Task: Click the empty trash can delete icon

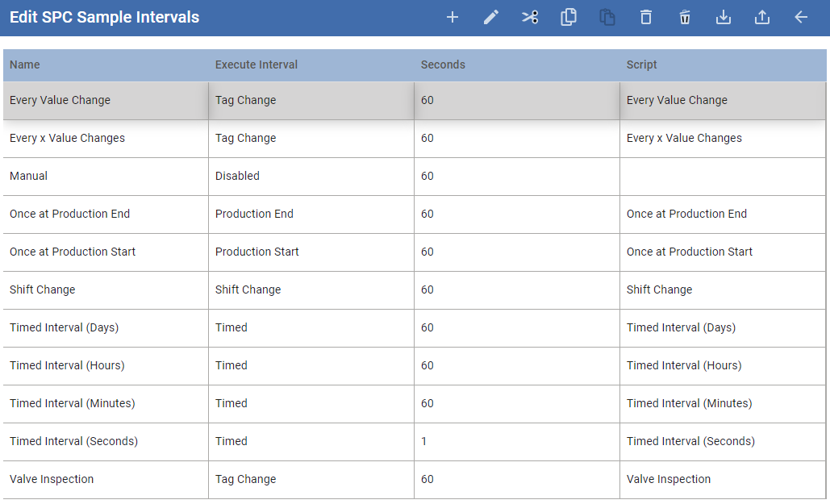Action: pos(646,17)
